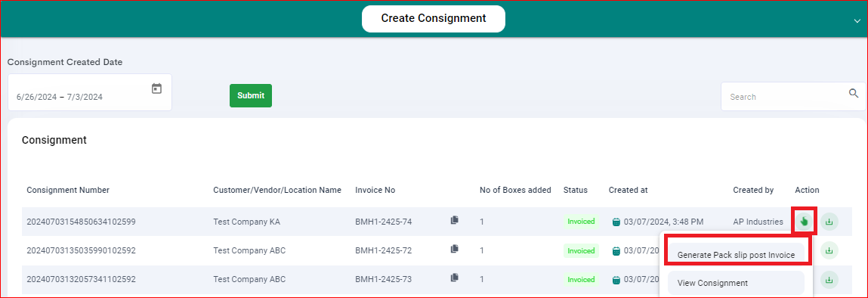Download consignment for BMH1-2425-73 row
The image size is (868, 298).
pyautogui.click(x=829, y=280)
